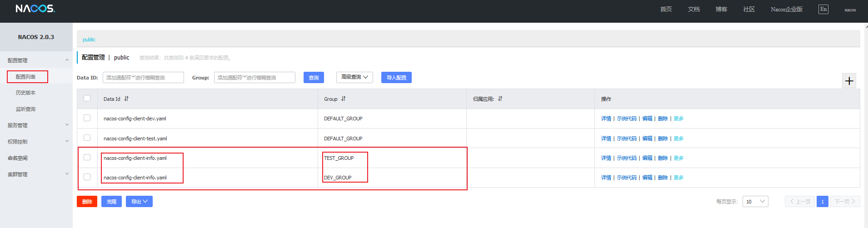The height and width of the screenshot is (228, 868).
Task: Change page size dropdown showing 10
Action: (x=755, y=202)
